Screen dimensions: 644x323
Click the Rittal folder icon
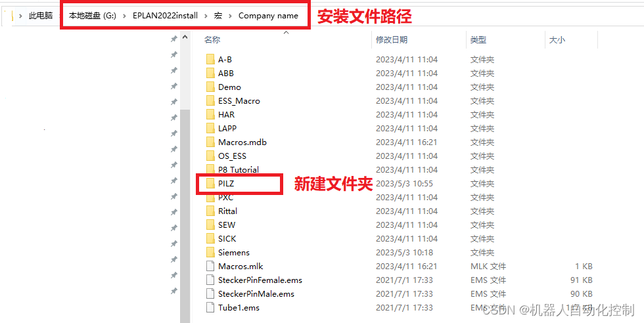pos(210,211)
